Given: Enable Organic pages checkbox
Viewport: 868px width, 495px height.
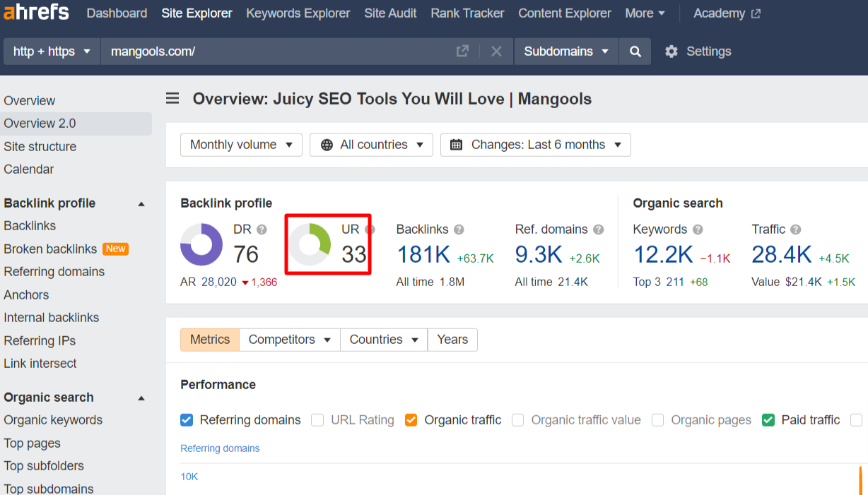Looking at the screenshot, I should point(657,420).
